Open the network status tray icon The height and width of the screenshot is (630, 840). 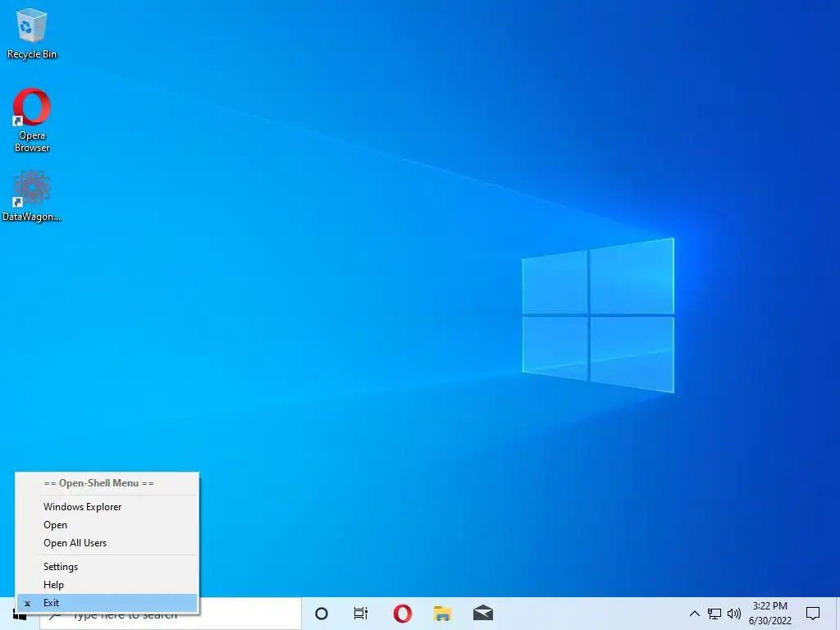pos(714,614)
